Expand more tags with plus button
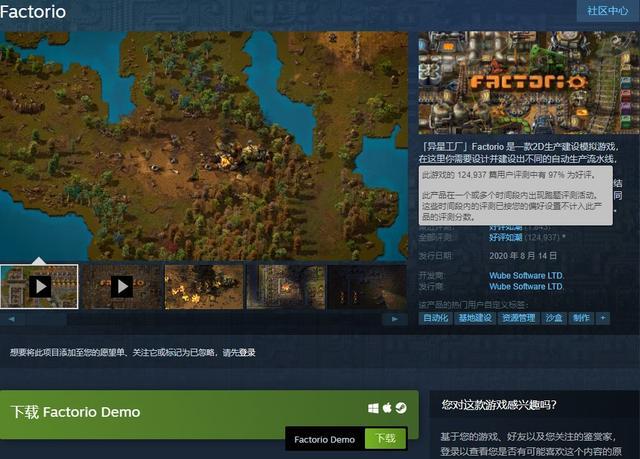The image size is (640, 459). tap(603, 318)
